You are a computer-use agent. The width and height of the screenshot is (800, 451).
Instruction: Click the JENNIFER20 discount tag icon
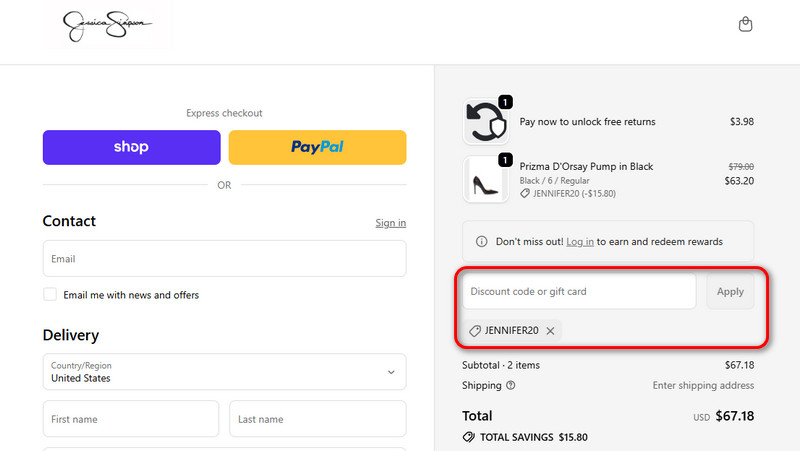coord(475,331)
